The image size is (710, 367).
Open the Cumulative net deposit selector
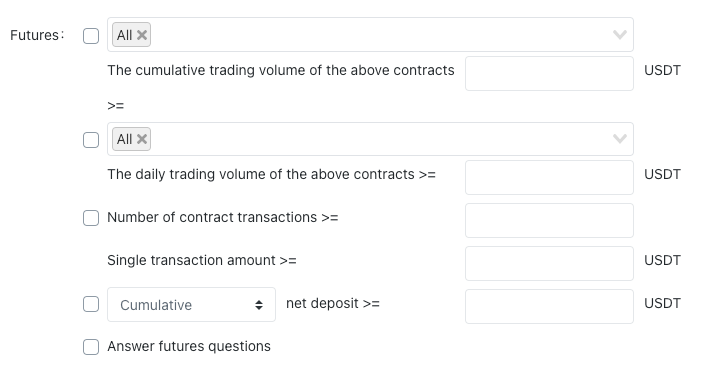coord(191,305)
